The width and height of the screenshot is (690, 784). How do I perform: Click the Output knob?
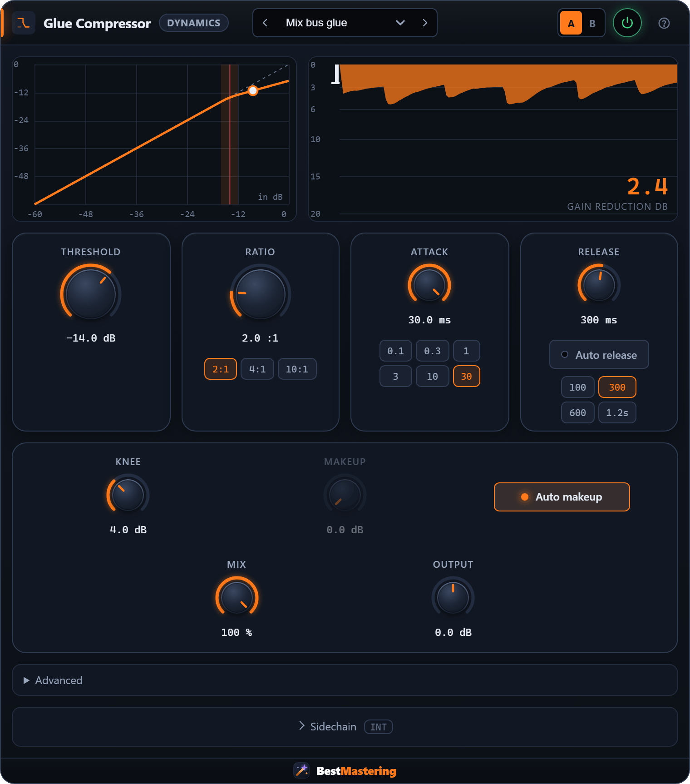coord(453,598)
